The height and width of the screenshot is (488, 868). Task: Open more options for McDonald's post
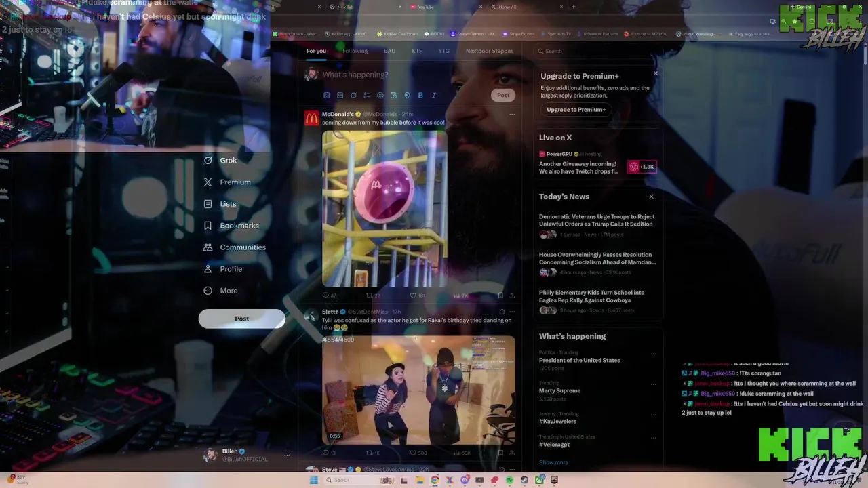(x=512, y=114)
